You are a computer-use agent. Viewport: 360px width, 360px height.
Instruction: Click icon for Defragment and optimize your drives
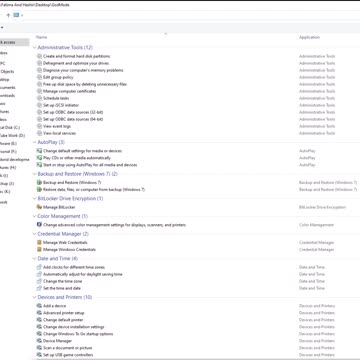tap(39, 63)
